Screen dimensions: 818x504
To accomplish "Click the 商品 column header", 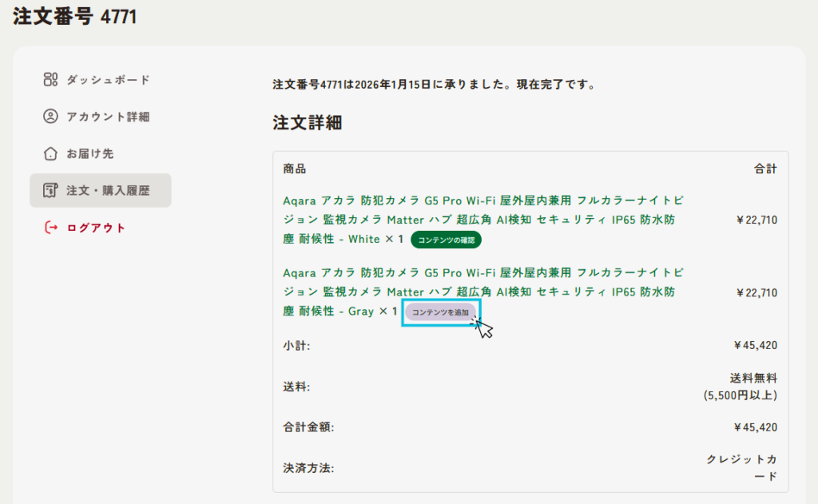I will [294, 169].
